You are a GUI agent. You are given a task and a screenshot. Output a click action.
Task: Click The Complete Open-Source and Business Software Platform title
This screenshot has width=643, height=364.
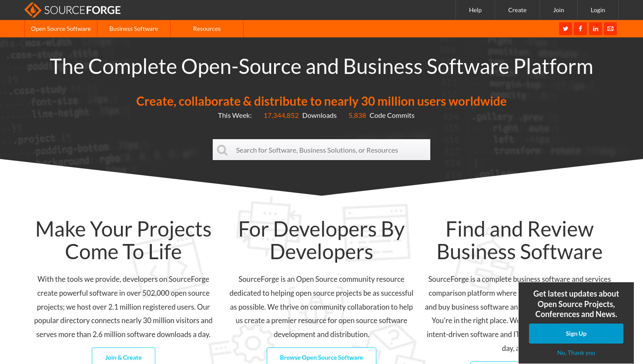[321, 67]
